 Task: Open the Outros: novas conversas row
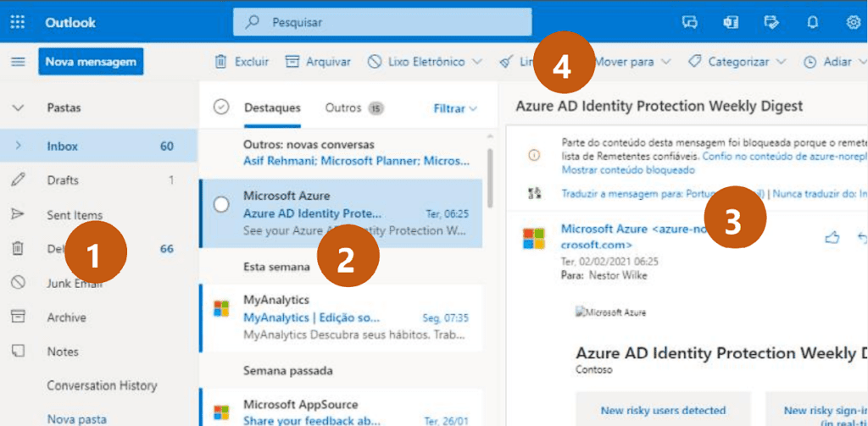pyautogui.click(x=341, y=152)
